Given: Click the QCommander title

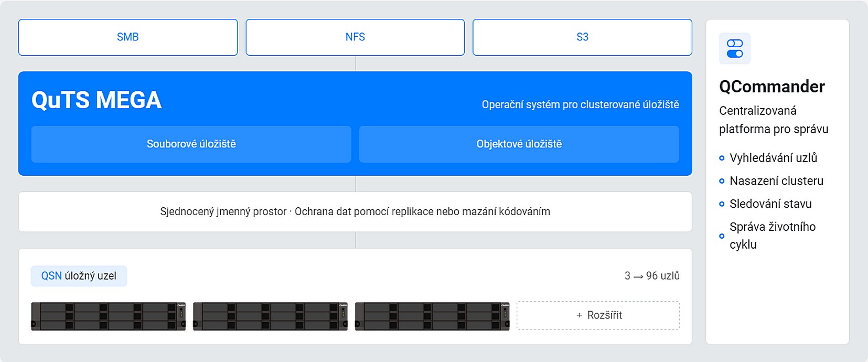Looking at the screenshot, I should (x=772, y=87).
